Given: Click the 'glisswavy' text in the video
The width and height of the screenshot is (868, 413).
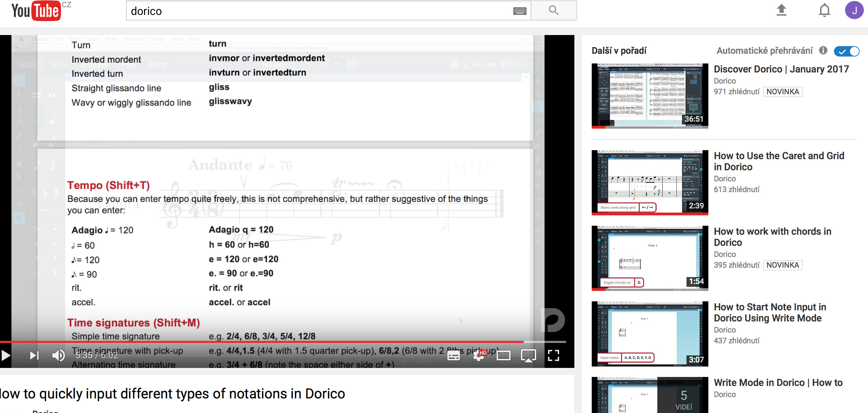Looking at the screenshot, I should point(230,102).
